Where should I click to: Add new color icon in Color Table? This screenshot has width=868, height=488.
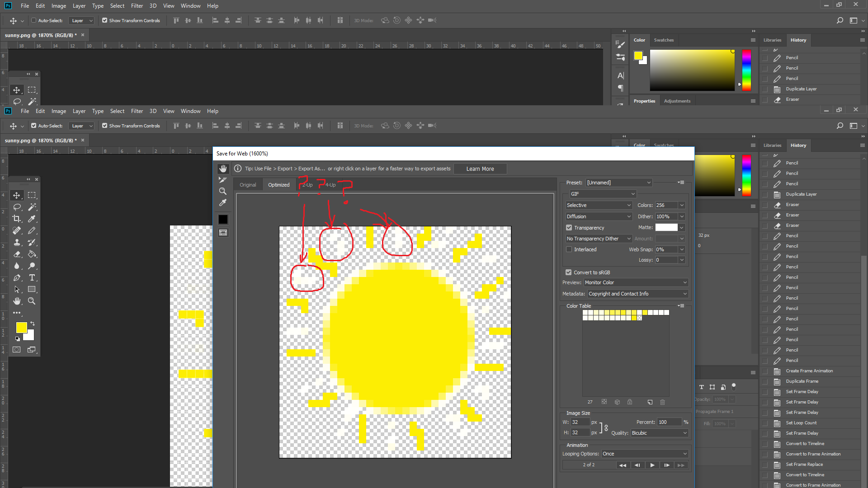[650, 402]
